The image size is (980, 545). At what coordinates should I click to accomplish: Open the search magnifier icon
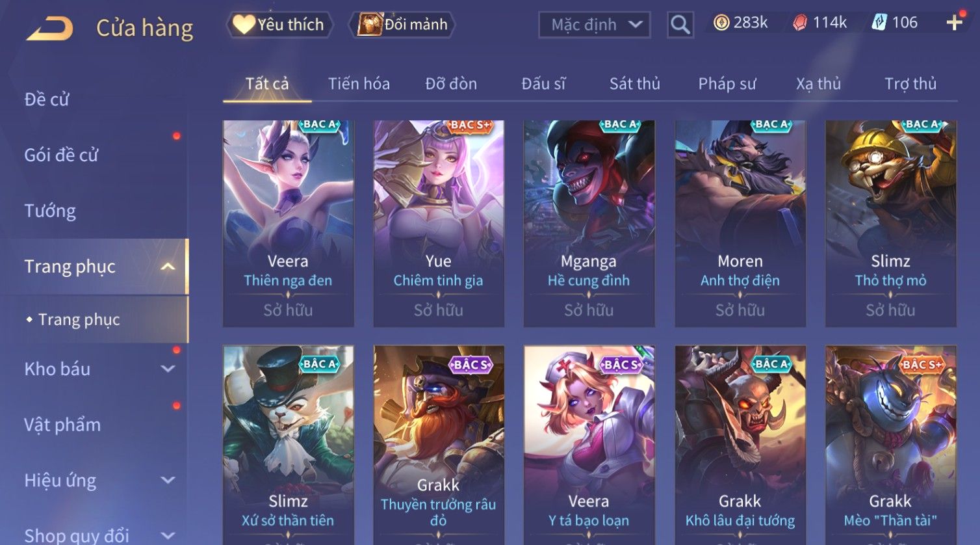pos(680,25)
